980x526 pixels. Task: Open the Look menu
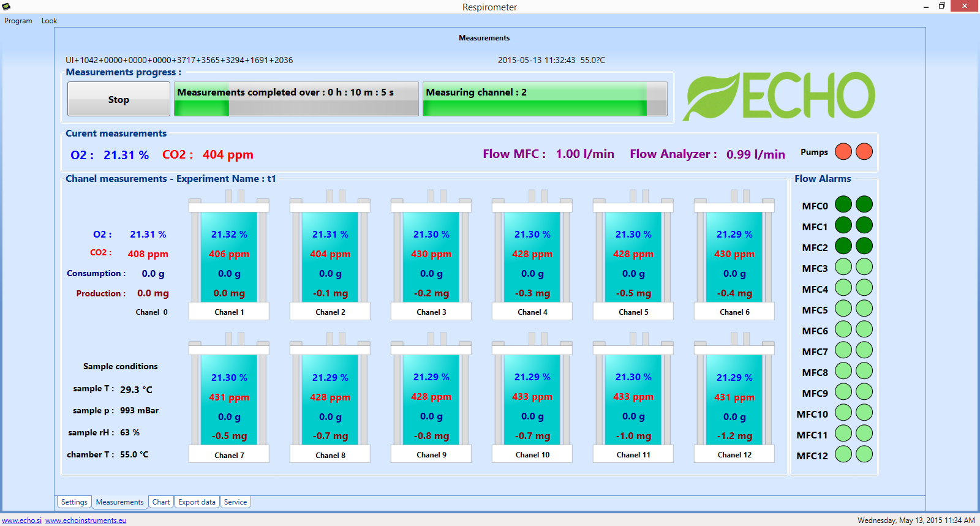pos(49,21)
